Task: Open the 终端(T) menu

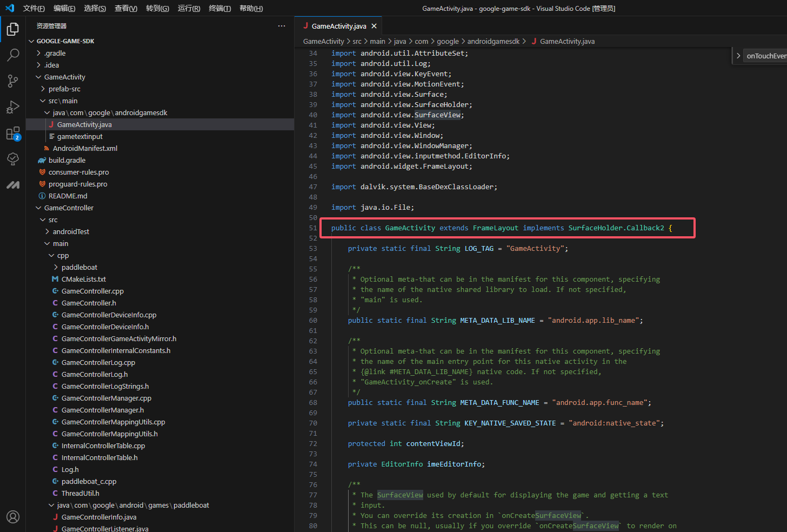Action: tap(219, 9)
